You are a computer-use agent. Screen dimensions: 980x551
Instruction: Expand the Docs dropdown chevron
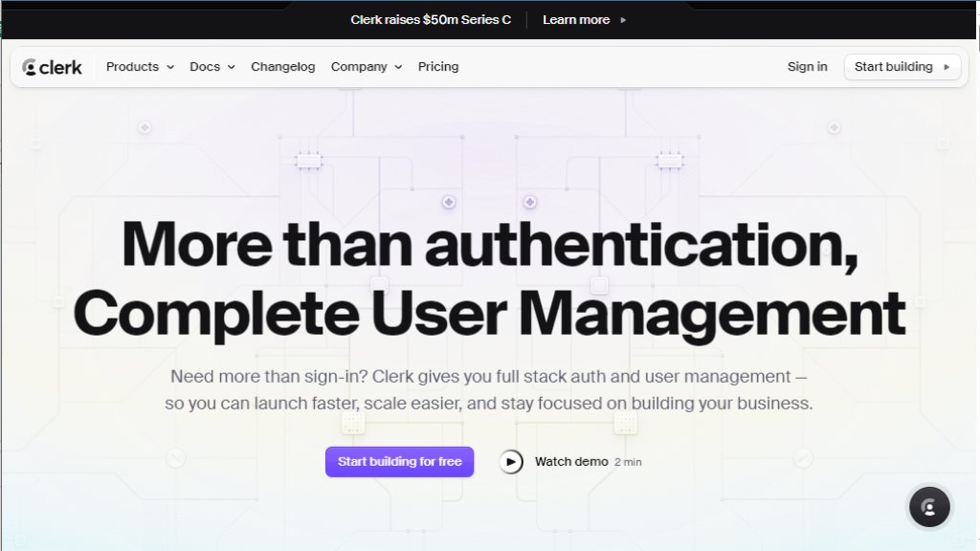[231, 68]
